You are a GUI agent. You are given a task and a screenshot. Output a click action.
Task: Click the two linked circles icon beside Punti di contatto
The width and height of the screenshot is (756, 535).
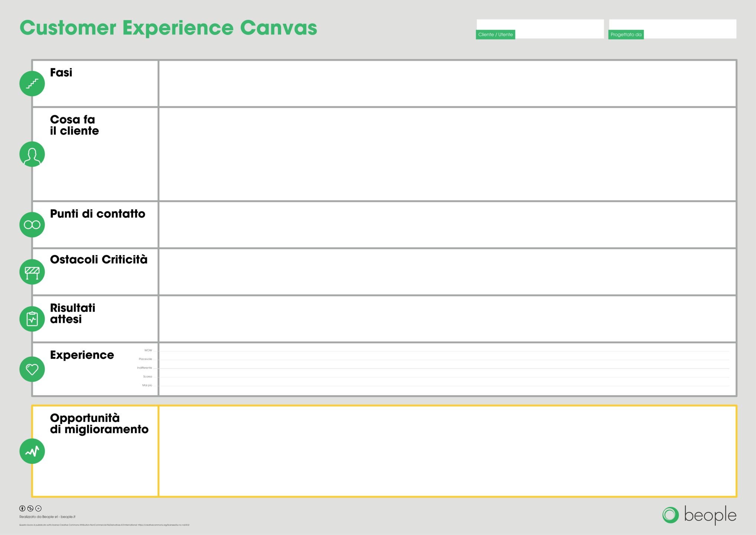32,225
